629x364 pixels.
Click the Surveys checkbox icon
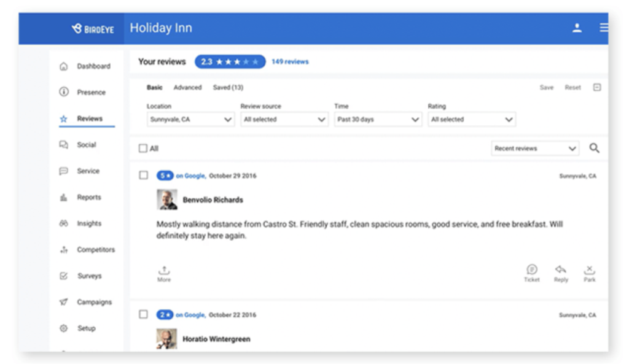coord(63,276)
